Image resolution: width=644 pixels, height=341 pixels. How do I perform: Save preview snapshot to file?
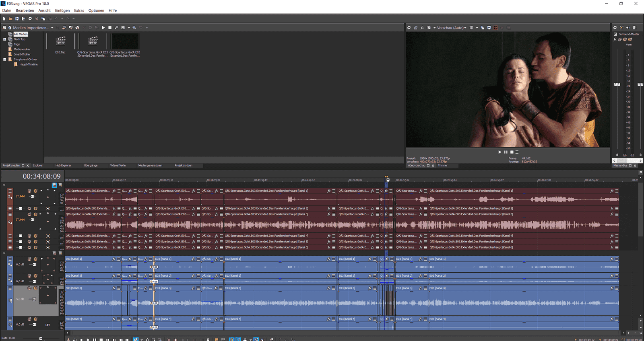pyautogui.click(x=489, y=28)
